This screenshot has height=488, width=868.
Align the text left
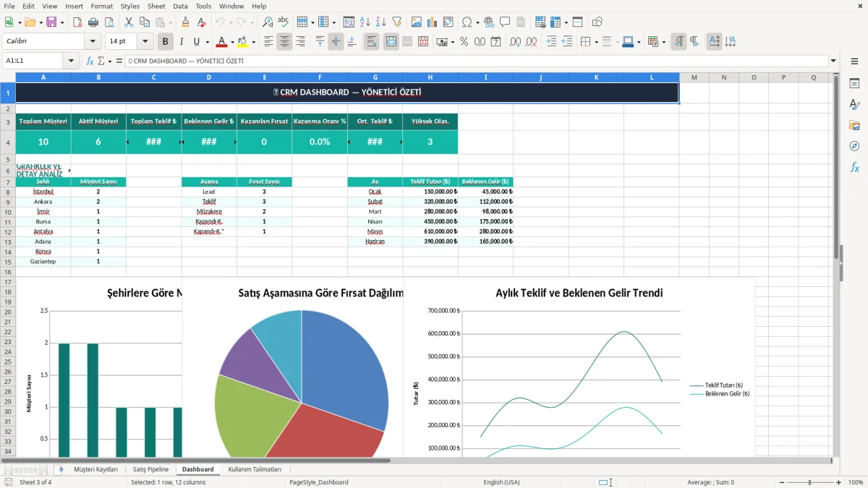(268, 42)
